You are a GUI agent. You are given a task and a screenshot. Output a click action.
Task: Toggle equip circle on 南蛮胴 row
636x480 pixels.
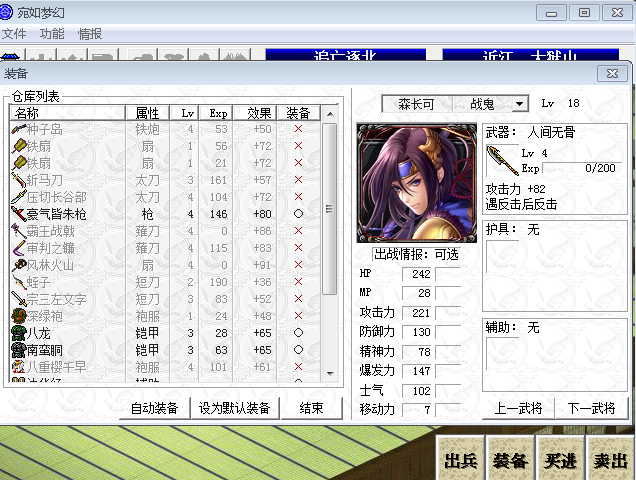point(298,350)
